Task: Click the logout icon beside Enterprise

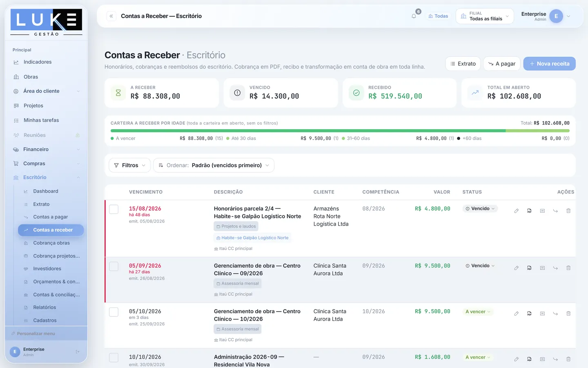Action: click(78, 352)
